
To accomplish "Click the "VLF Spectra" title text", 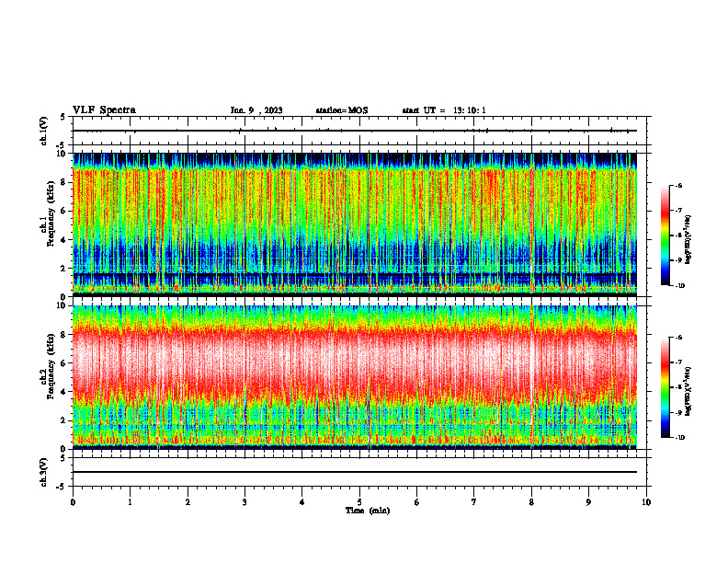I will (104, 110).
